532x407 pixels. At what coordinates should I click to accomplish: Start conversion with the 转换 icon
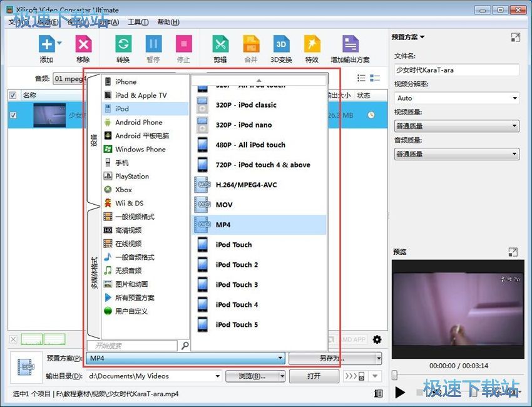click(123, 44)
